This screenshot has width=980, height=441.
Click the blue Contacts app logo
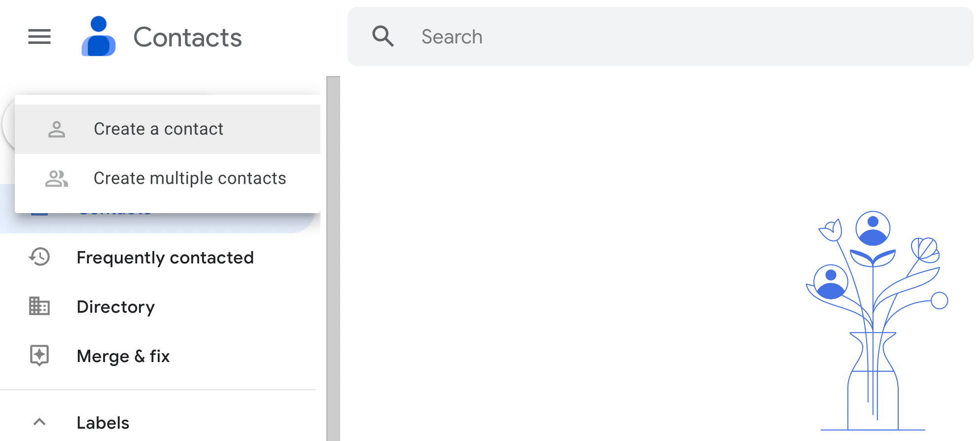coord(99,37)
